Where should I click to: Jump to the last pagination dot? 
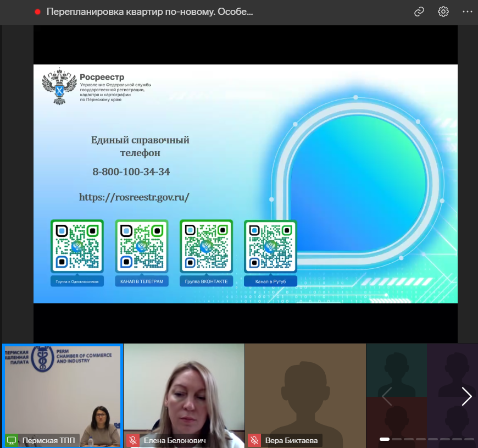click(x=469, y=439)
